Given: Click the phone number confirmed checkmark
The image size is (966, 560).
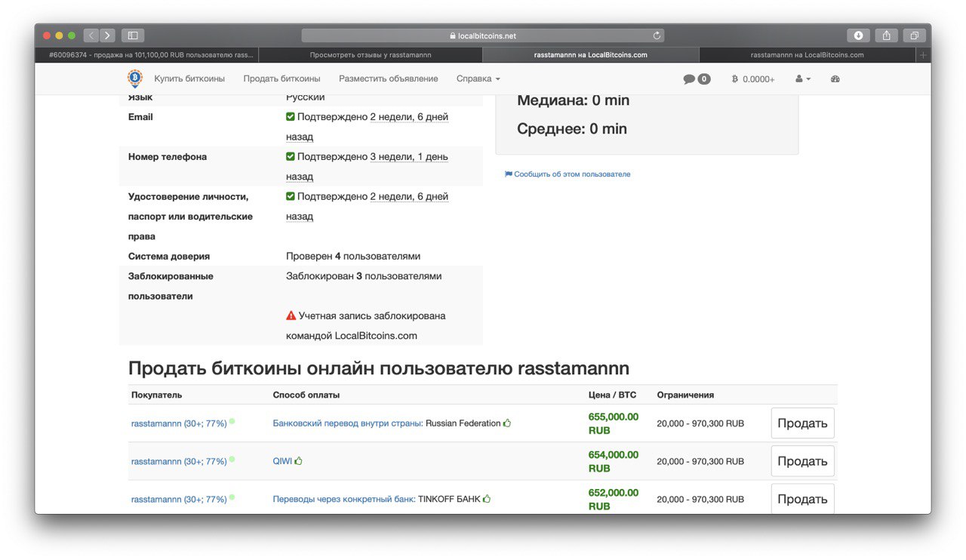Looking at the screenshot, I should [x=291, y=157].
